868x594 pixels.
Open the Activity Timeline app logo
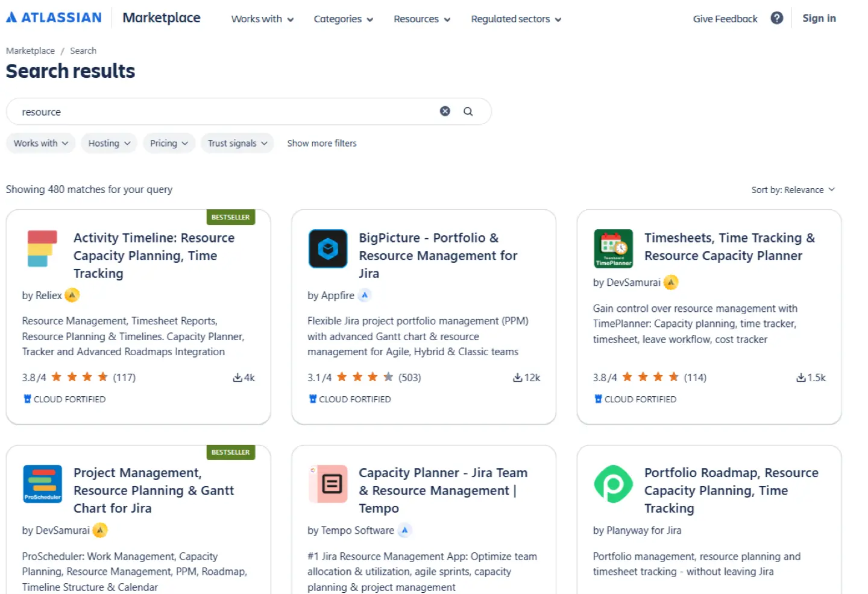tap(42, 248)
